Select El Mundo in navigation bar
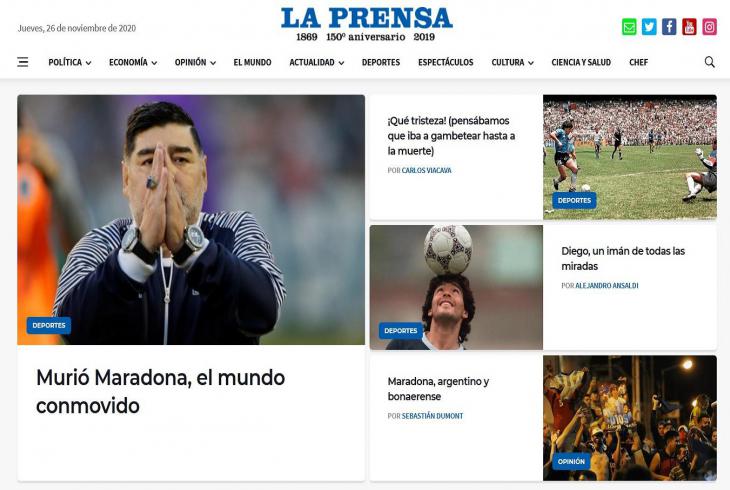 click(252, 62)
